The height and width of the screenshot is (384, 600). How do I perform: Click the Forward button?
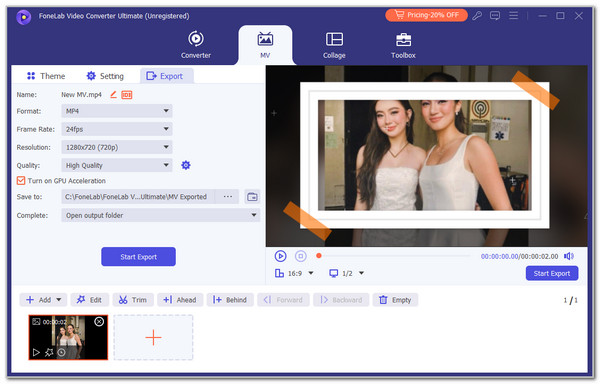[283, 300]
